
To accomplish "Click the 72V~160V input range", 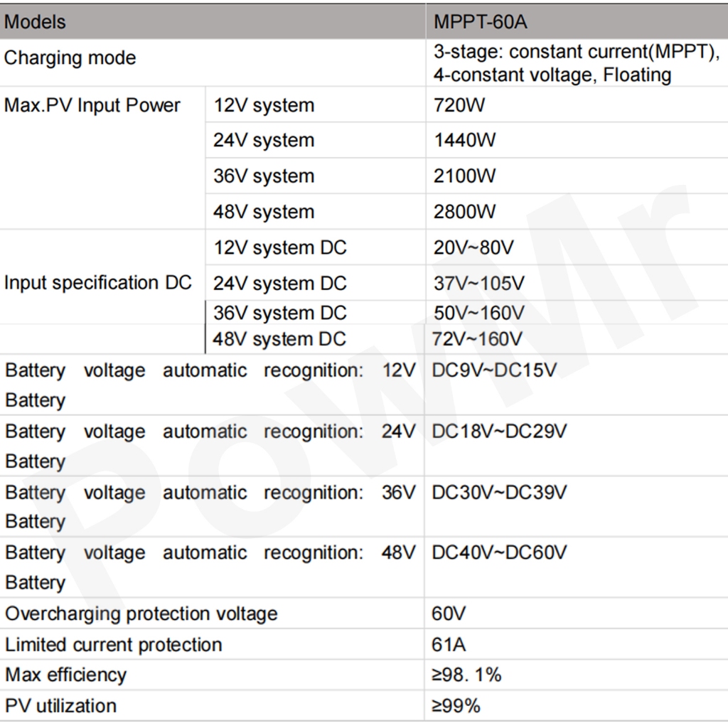I will coord(477,338).
